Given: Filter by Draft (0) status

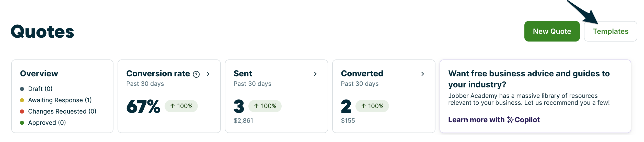Looking at the screenshot, I should tap(40, 89).
